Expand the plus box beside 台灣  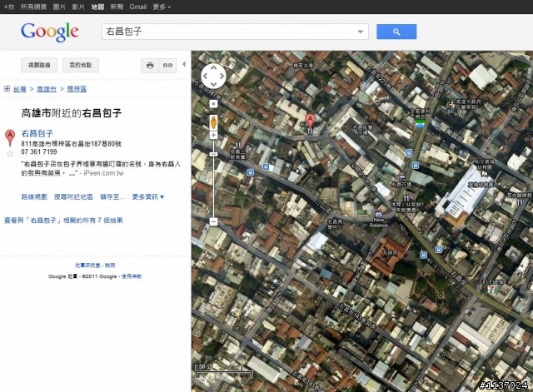(7, 89)
